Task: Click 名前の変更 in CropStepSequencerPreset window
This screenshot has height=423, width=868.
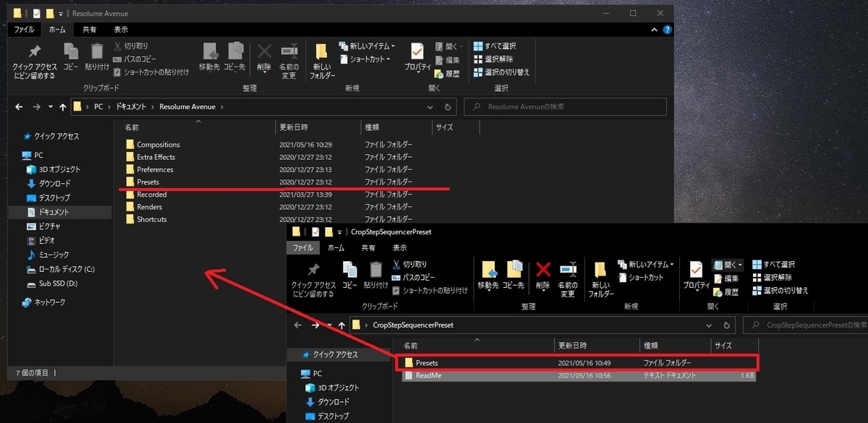Action: [x=568, y=279]
